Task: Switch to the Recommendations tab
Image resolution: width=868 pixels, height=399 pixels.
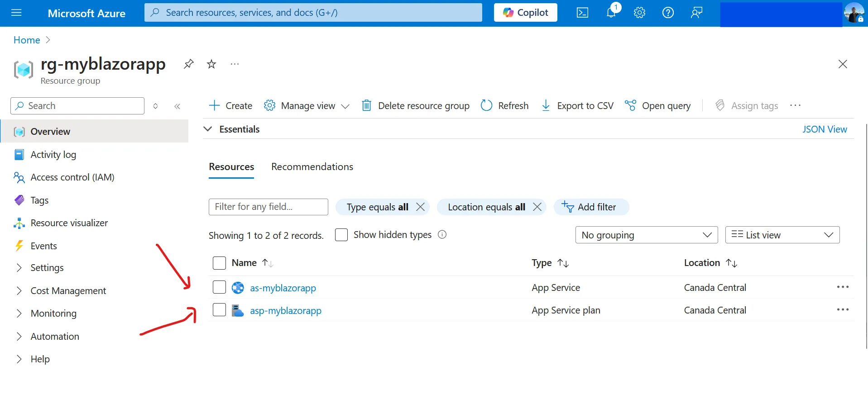Action: tap(312, 167)
